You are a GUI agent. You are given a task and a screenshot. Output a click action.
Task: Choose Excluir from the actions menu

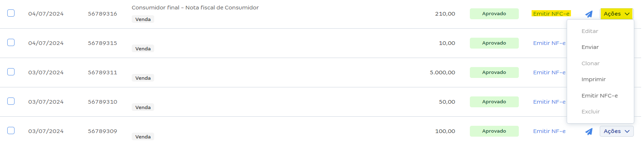pos(590,112)
